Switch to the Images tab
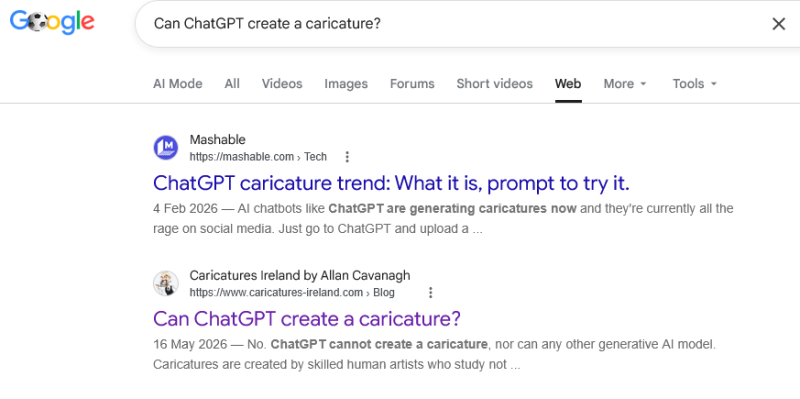800x399 pixels. point(346,84)
